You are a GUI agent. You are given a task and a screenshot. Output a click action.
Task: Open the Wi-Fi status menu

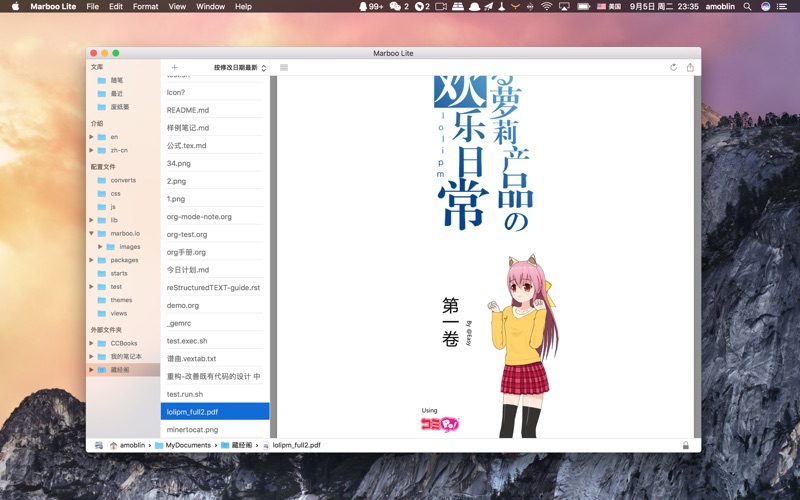coord(546,7)
